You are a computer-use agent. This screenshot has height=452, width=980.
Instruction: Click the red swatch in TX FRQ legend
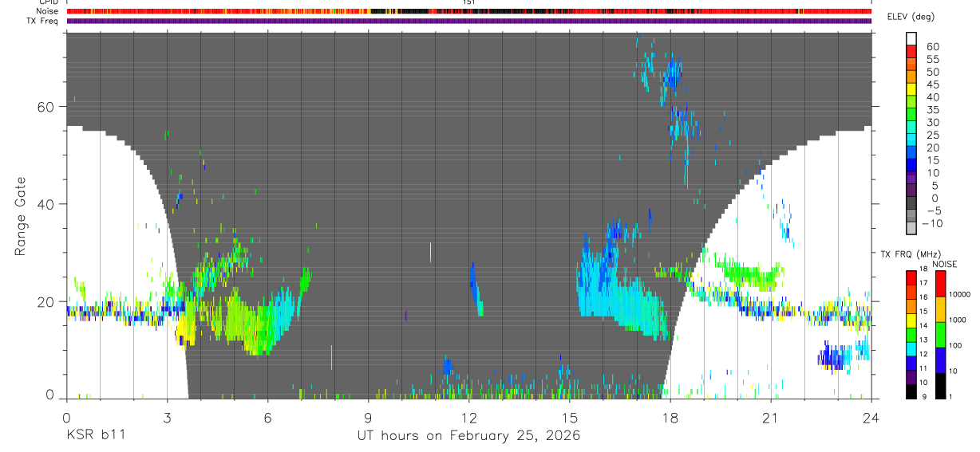tap(911, 278)
